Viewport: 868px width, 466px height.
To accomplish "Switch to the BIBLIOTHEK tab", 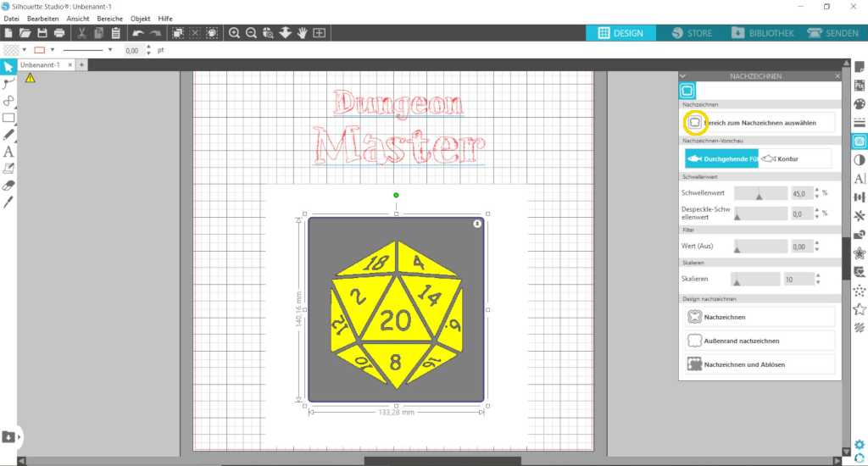I will (763, 33).
